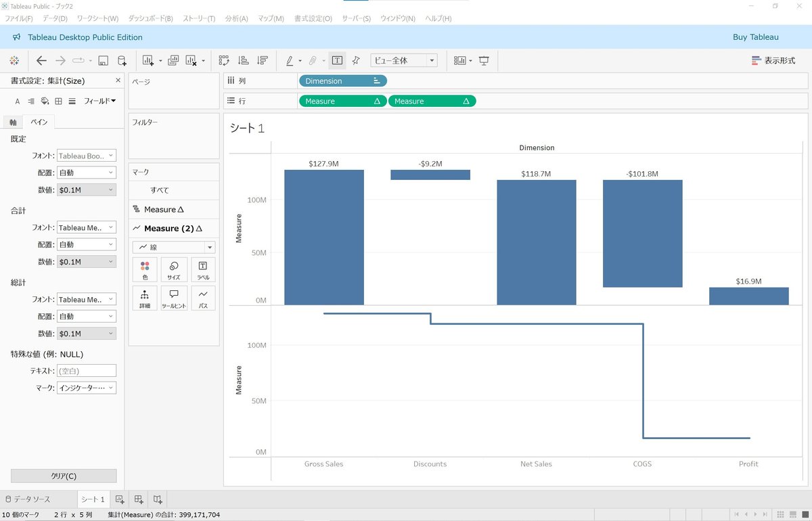Toggle the show mark labels button
Viewport: 812px width, 521px height.
tap(337, 60)
